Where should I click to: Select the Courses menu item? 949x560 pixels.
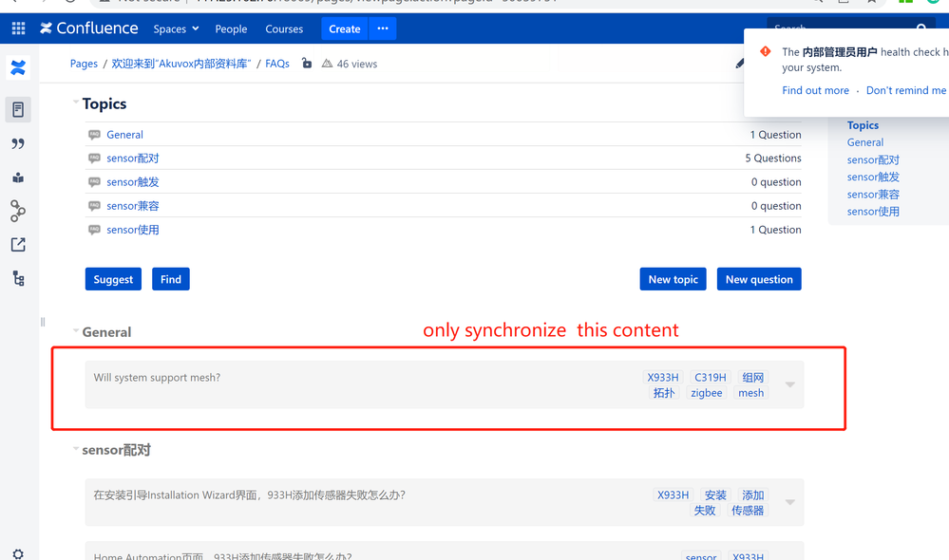pyautogui.click(x=283, y=28)
